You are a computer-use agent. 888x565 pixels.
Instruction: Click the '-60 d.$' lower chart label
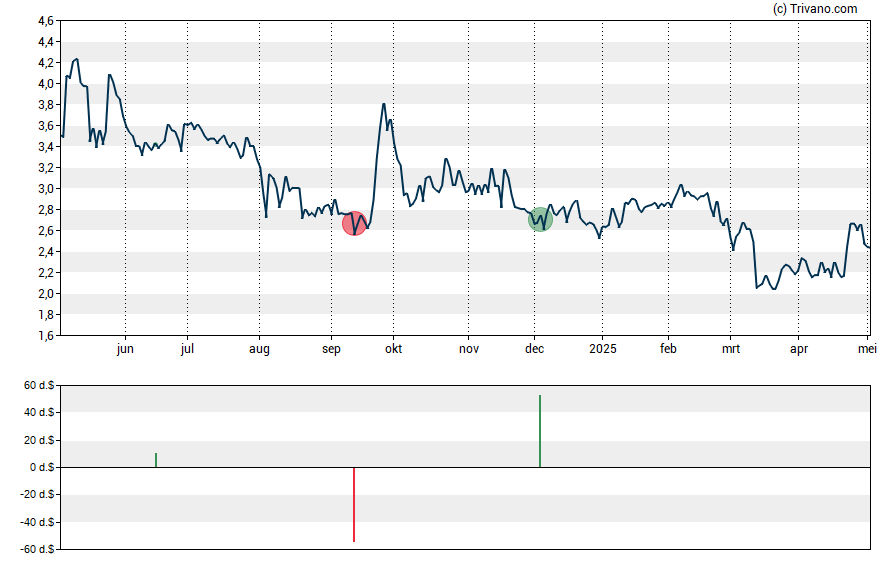pyautogui.click(x=37, y=549)
